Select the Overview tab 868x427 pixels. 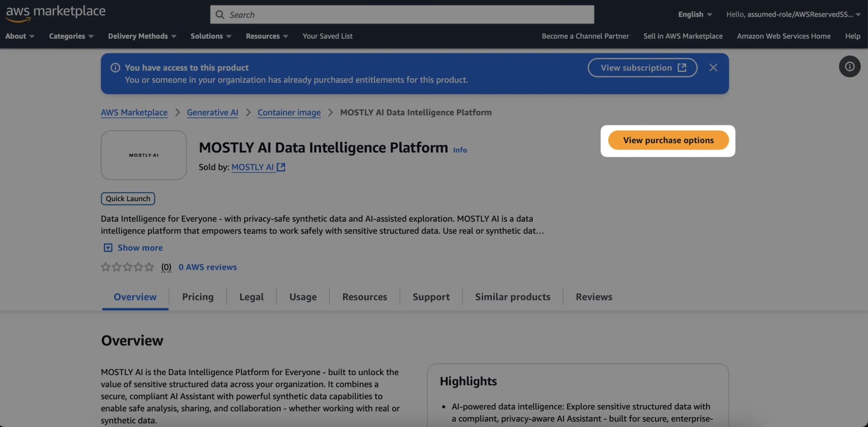(x=135, y=297)
